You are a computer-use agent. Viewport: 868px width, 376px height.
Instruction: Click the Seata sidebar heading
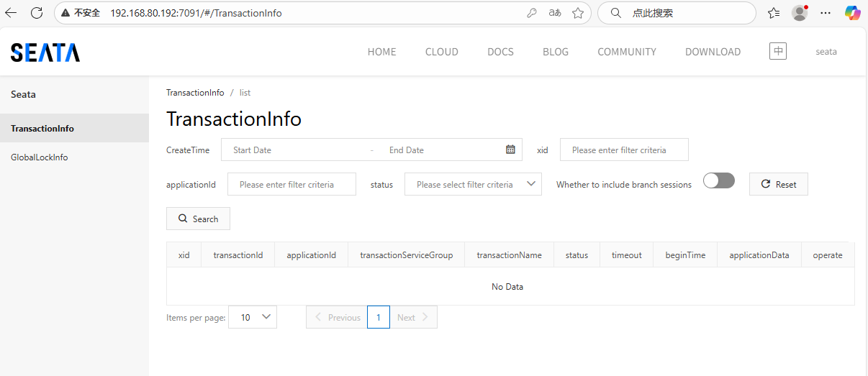(x=23, y=94)
